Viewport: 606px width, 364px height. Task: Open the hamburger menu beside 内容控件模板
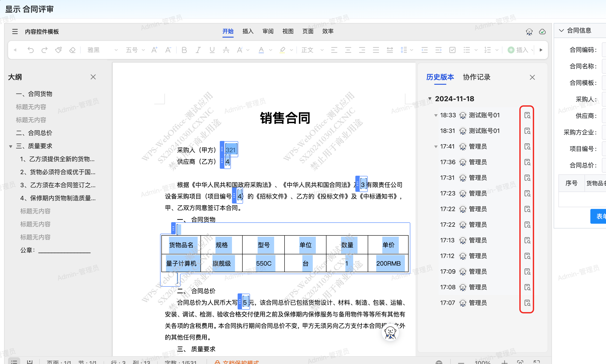pyautogui.click(x=15, y=31)
